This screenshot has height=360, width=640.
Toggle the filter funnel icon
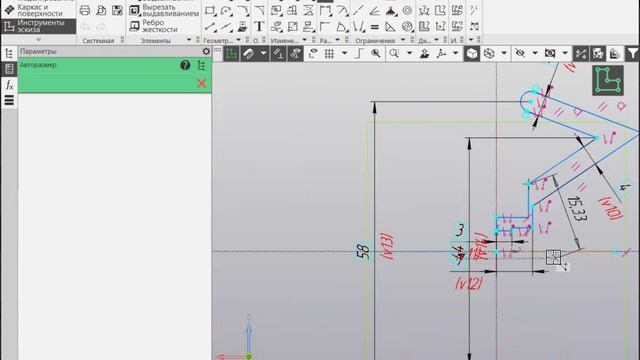[633, 53]
